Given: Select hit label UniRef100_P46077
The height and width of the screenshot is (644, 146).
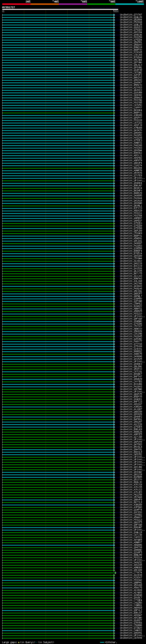Looking at the screenshot, I should (x=131, y=341).
